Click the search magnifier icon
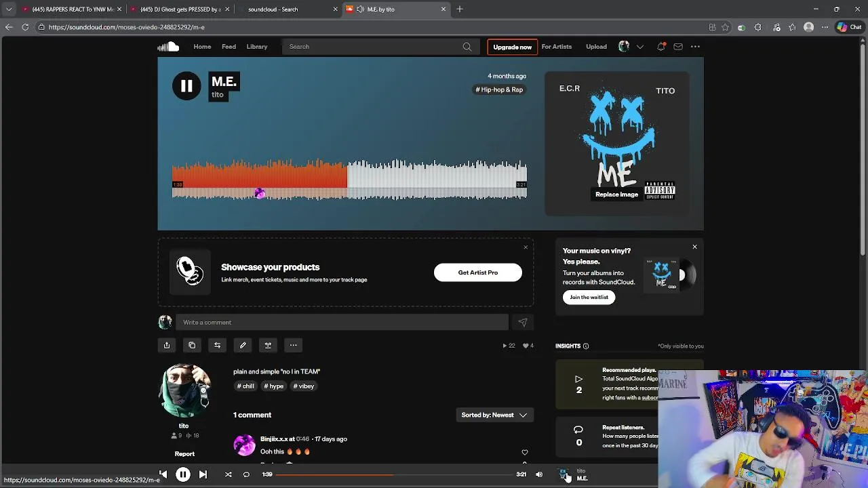Image resolution: width=868 pixels, height=488 pixels. pos(467,47)
